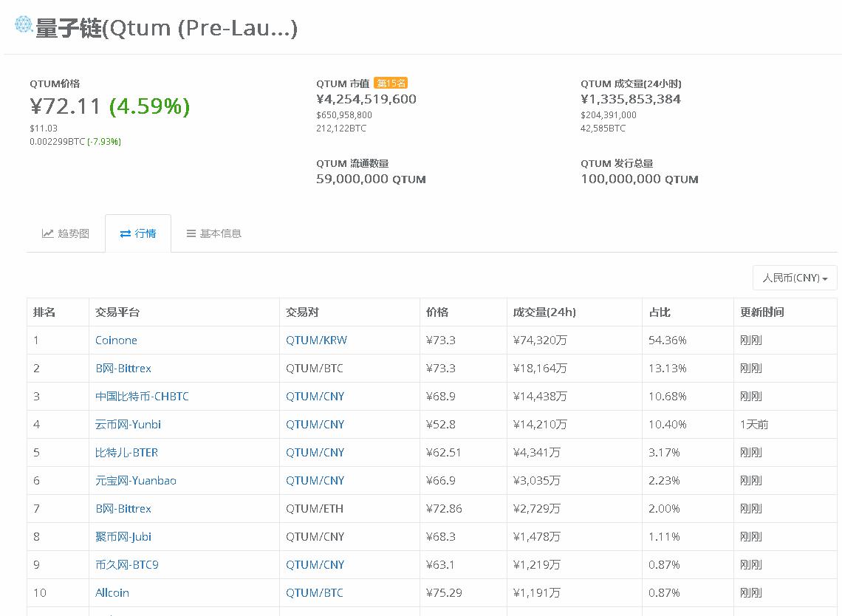842x616 pixels.
Task: Click the 24h volume ¥1,335,853,384
Action: pos(631,100)
